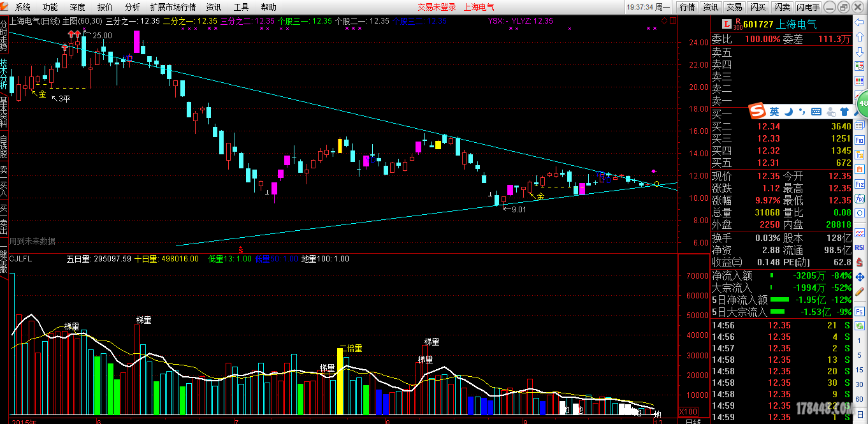The width and height of the screenshot is (868, 424).
Task: Click the 自 self-select stock icon
Action: point(860,169)
